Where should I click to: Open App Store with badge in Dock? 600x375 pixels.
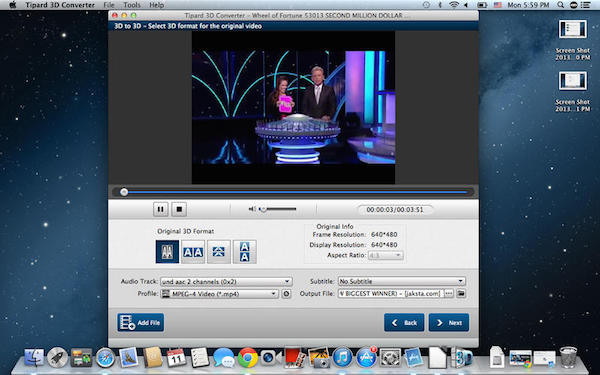(366, 357)
